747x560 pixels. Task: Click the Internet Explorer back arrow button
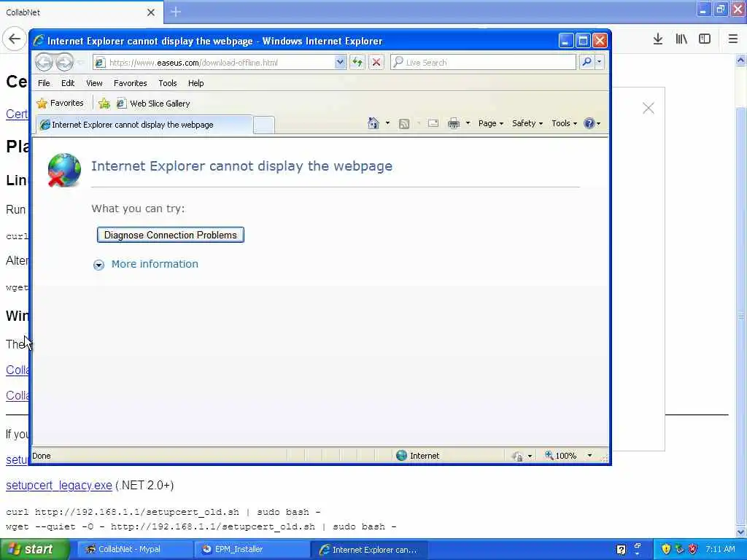tap(44, 62)
